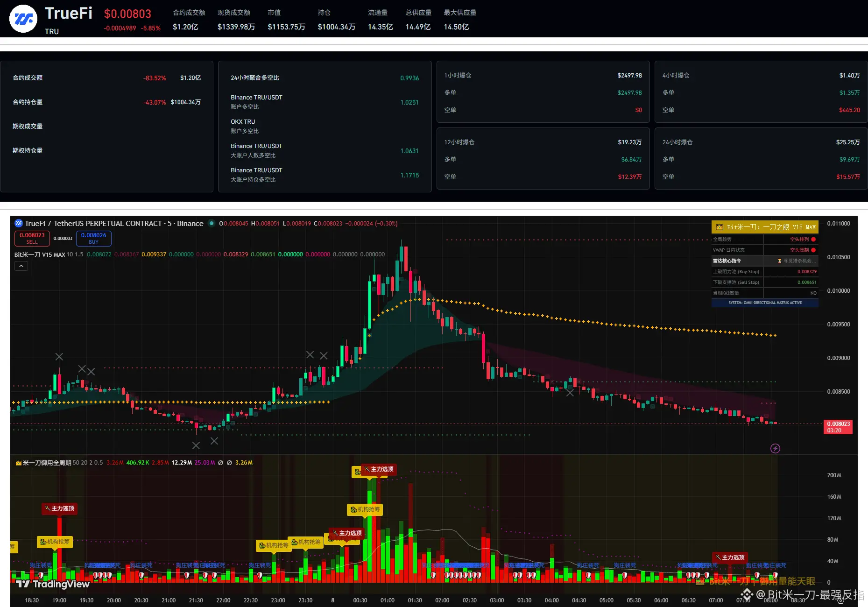Image resolution: width=868 pixels, height=607 pixels.
Task: Click the SELL 0.008023 button
Action: point(32,238)
